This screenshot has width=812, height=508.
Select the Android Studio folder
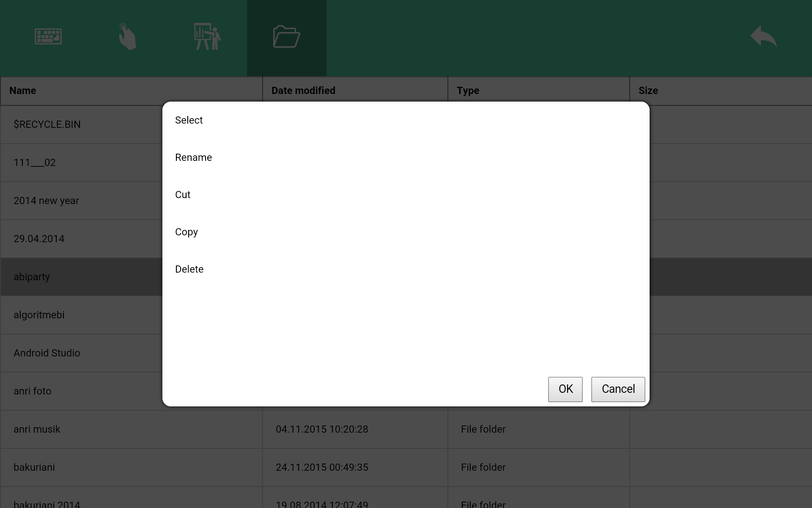pyautogui.click(x=47, y=353)
